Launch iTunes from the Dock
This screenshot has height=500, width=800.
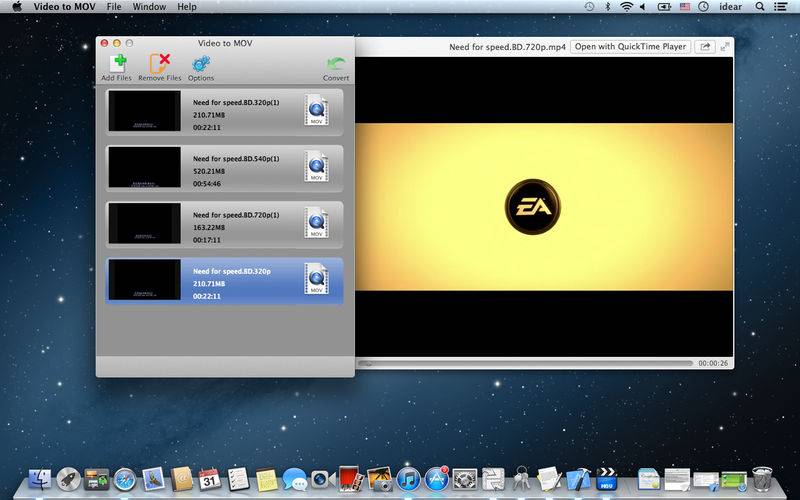click(x=408, y=480)
